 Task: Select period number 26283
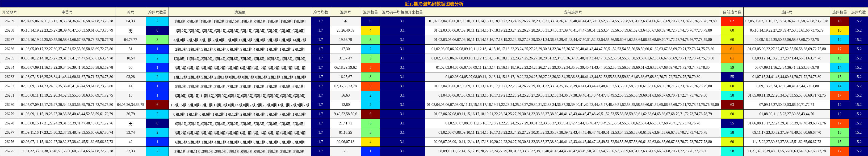(x=9, y=77)
